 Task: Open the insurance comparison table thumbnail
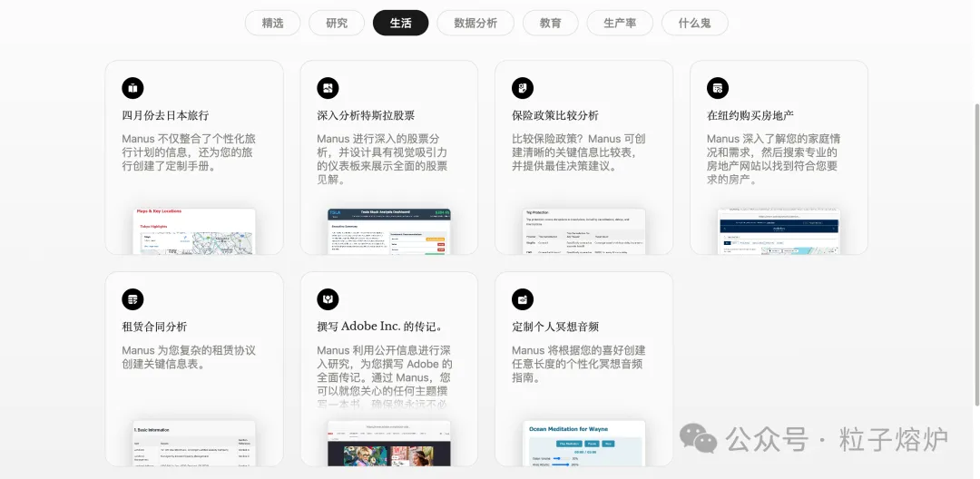(583, 231)
